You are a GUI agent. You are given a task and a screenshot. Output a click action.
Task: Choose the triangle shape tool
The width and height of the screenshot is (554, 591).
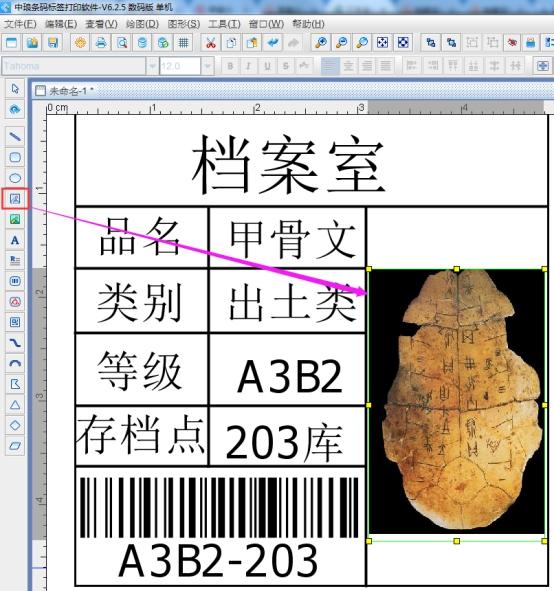coord(15,405)
